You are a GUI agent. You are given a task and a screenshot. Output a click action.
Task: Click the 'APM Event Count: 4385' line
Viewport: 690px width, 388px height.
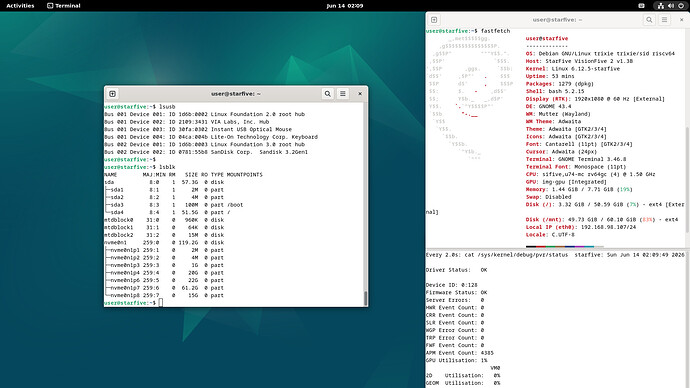coord(459,353)
